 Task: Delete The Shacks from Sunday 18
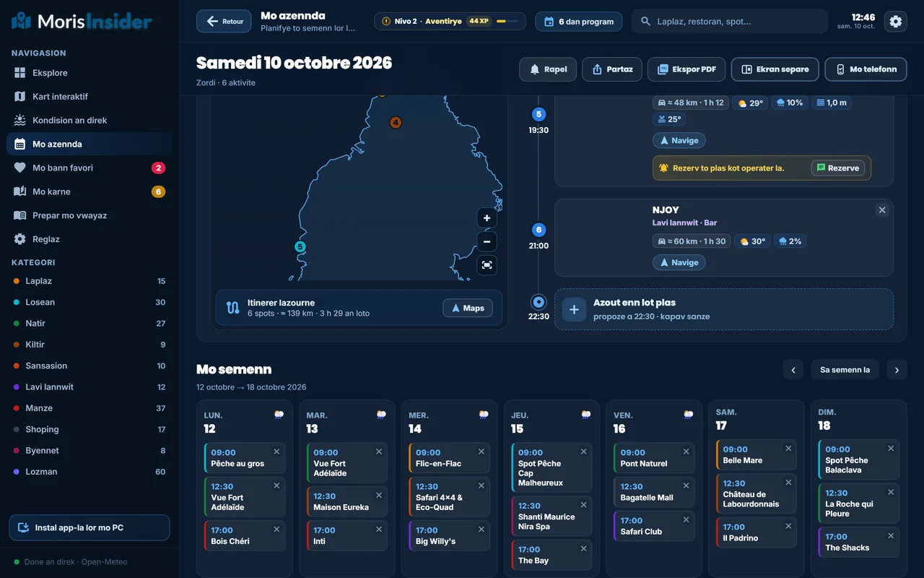coord(892,536)
